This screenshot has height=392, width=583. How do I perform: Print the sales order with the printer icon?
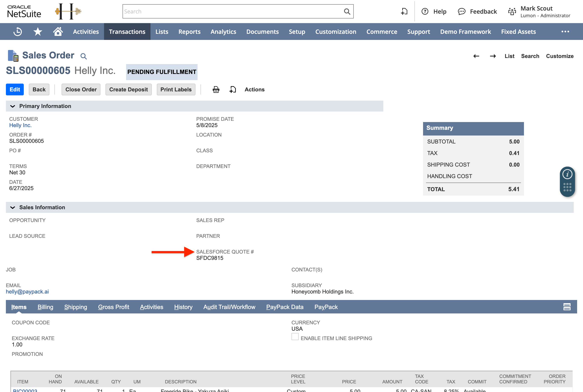point(216,89)
